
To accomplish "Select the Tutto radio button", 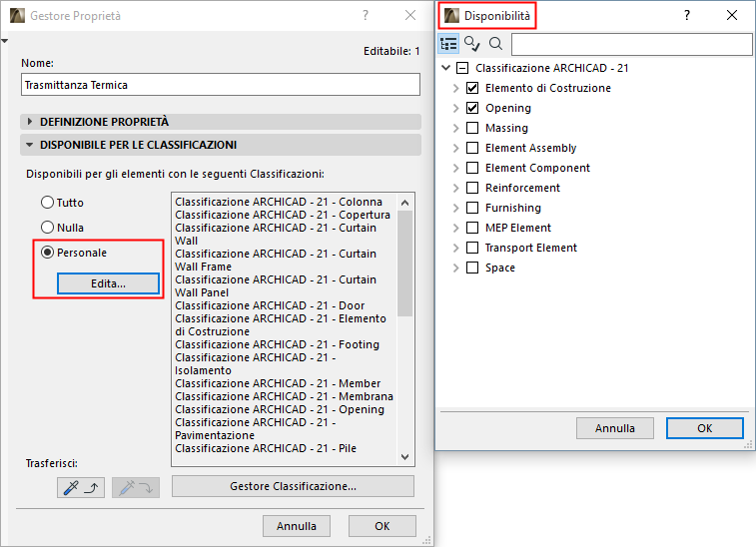I will 46,203.
